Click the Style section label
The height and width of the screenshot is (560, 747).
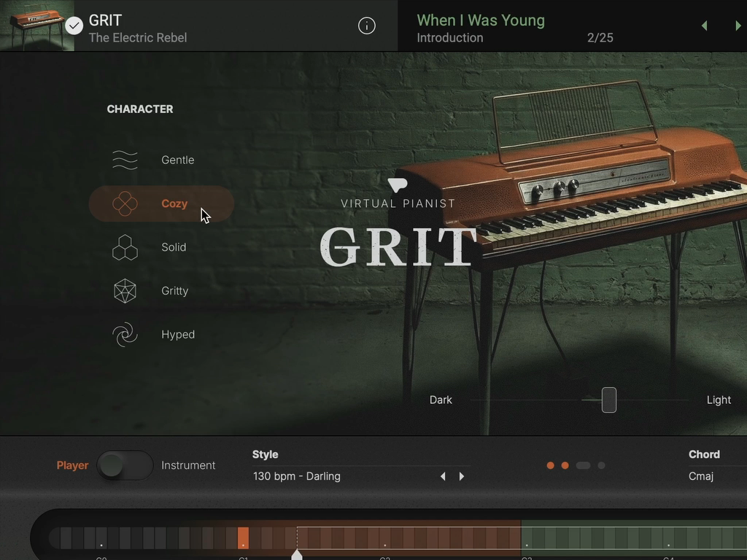(x=266, y=454)
